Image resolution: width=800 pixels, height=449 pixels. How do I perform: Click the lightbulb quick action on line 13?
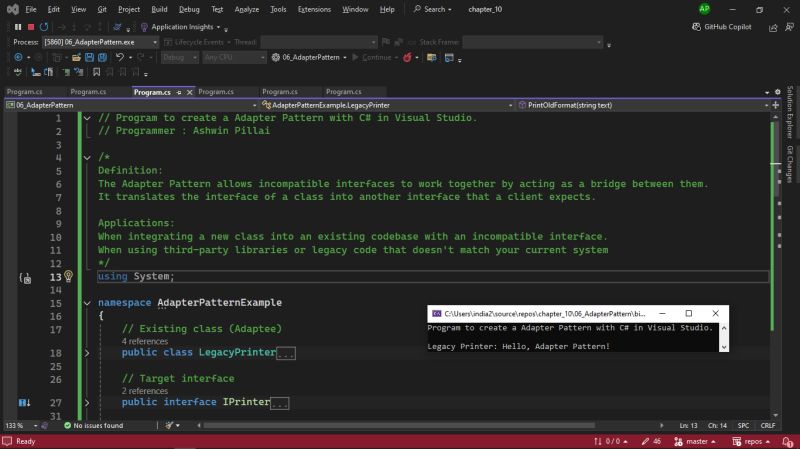click(x=68, y=276)
